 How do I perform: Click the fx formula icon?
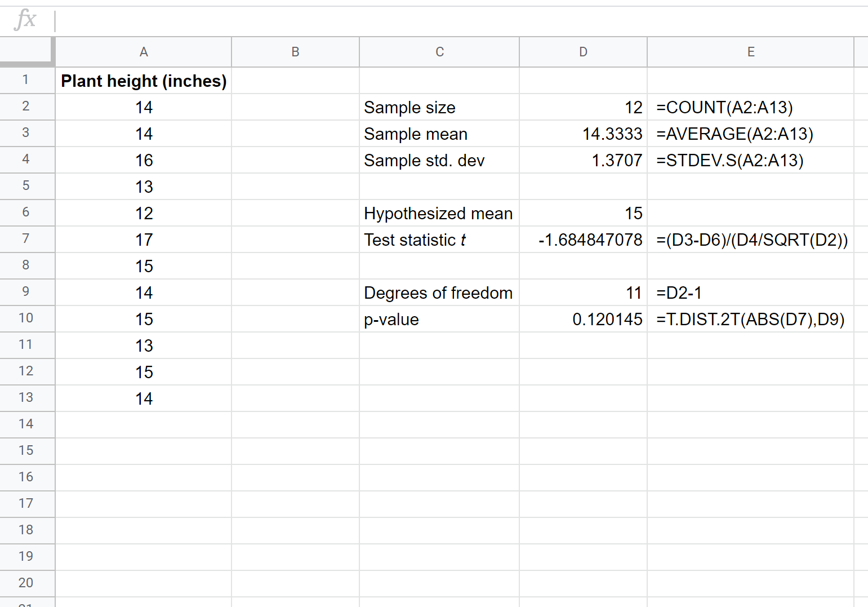click(x=24, y=19)
